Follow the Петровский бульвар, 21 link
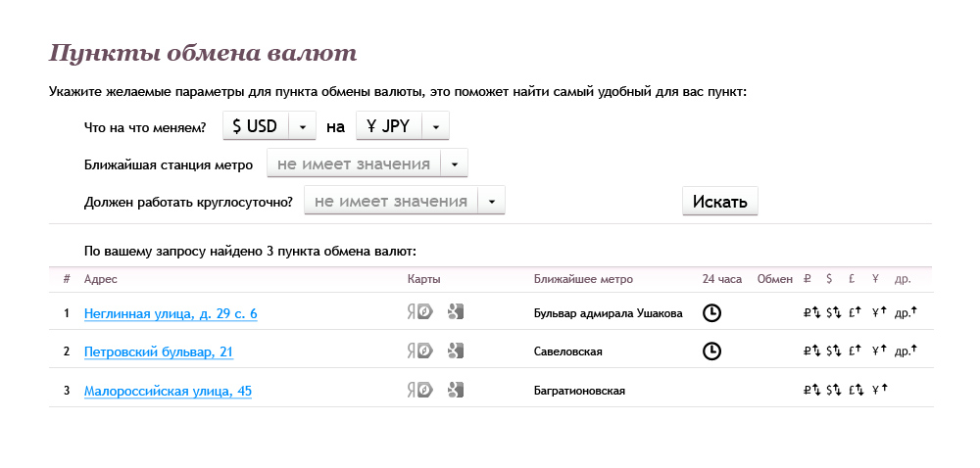The width and height of the screenshot is (980, 468). (x=159, y=351)
